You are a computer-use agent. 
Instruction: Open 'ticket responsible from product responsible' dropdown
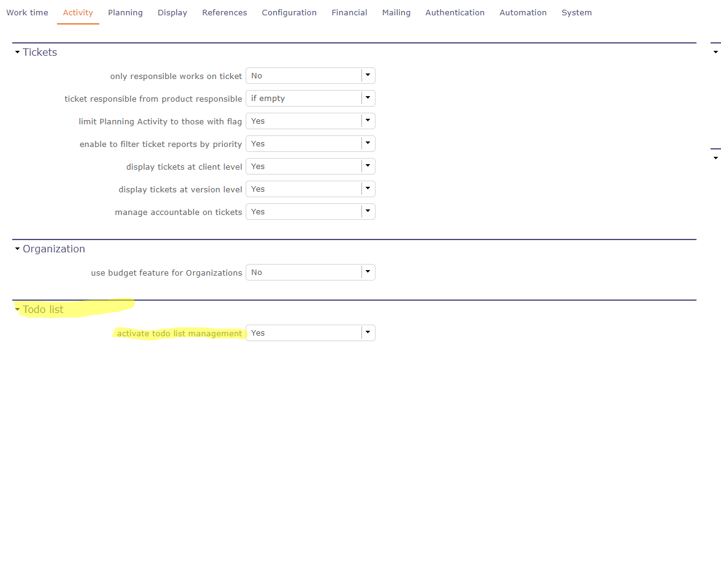pos(368,99)
